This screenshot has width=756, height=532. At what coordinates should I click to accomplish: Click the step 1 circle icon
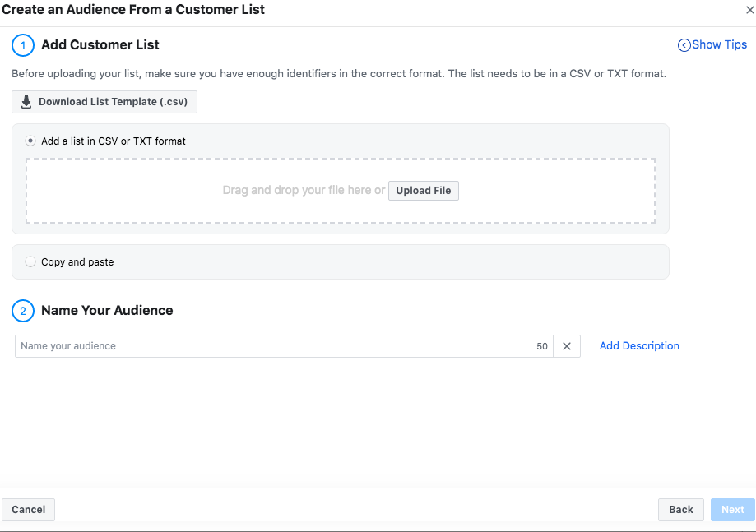(x=23, y=44)
